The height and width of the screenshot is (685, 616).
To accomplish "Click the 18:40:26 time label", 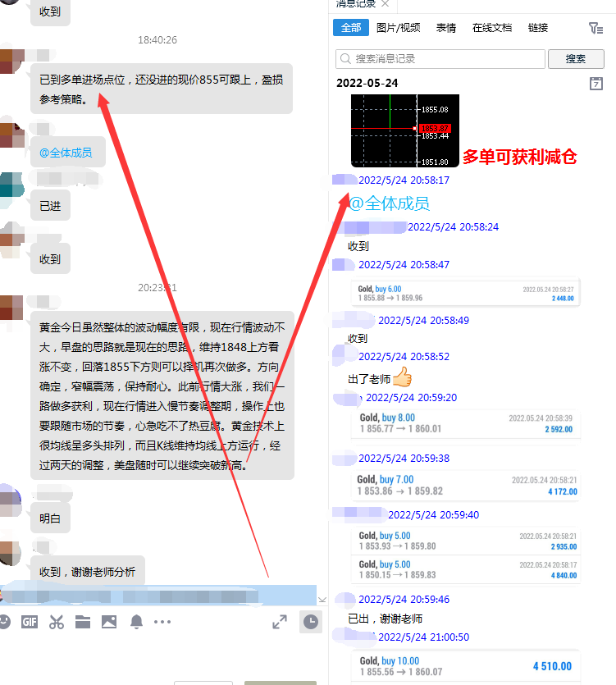I will pyautogui.click(x=157, y=40).
